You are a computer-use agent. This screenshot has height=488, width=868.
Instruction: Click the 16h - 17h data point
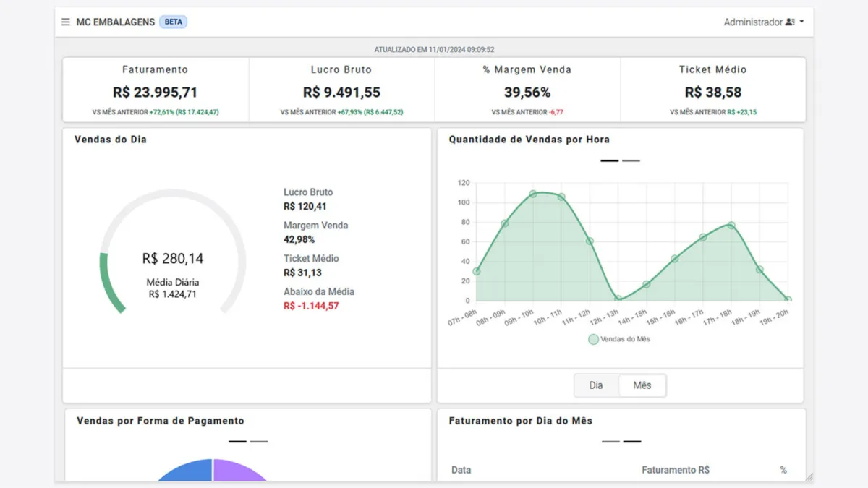(703, 237)
